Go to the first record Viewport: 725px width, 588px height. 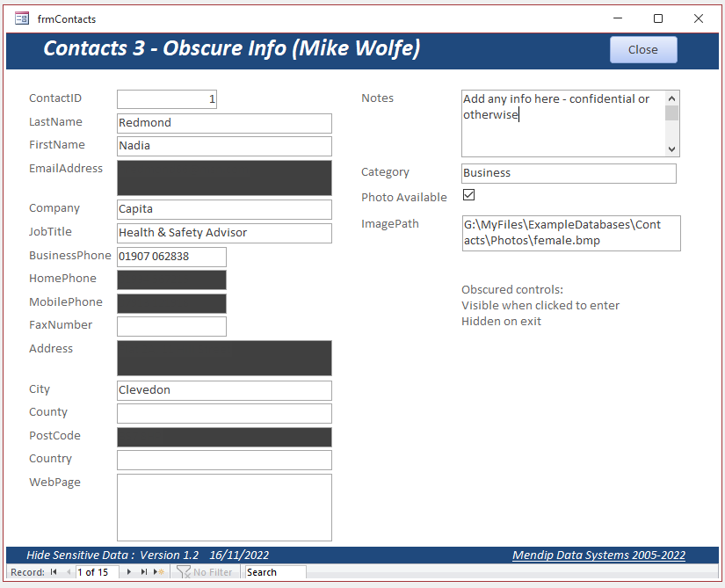click(x=54, y=572)
